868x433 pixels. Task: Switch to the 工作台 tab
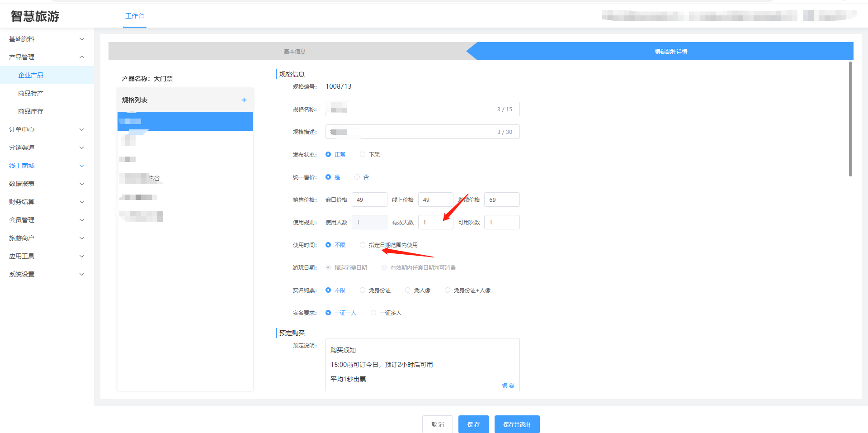coord(134,16)
